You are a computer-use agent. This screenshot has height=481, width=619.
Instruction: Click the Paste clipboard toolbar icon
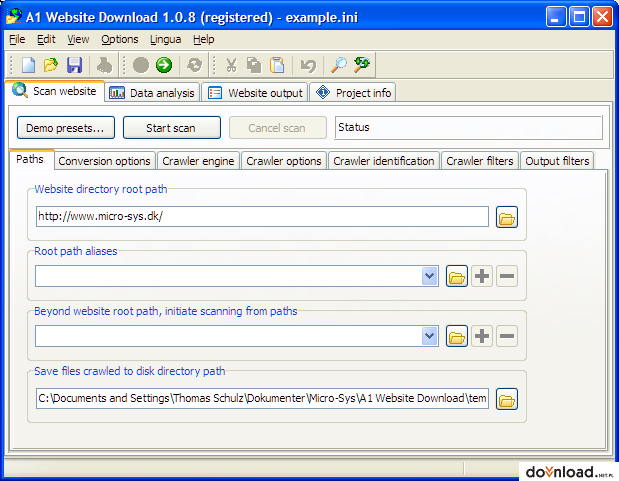[277, 65]
